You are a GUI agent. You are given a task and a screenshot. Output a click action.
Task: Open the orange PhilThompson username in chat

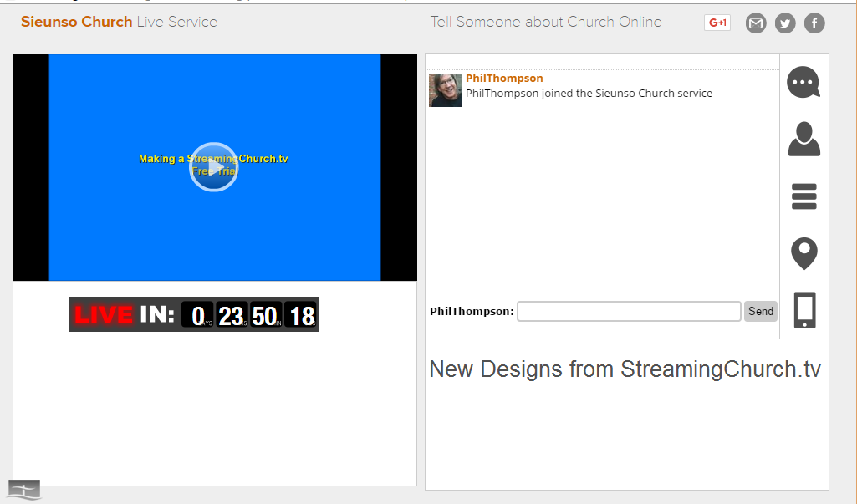[504, 79]
